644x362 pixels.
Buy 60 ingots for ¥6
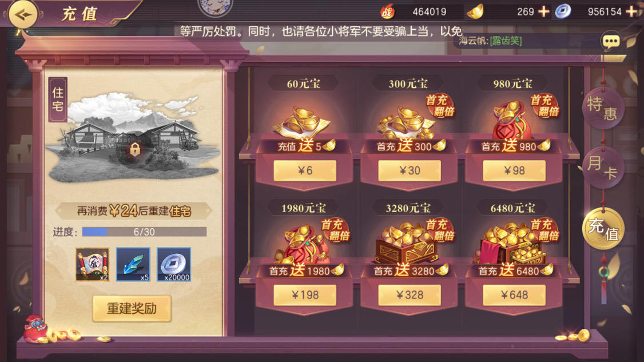(305, 170)
